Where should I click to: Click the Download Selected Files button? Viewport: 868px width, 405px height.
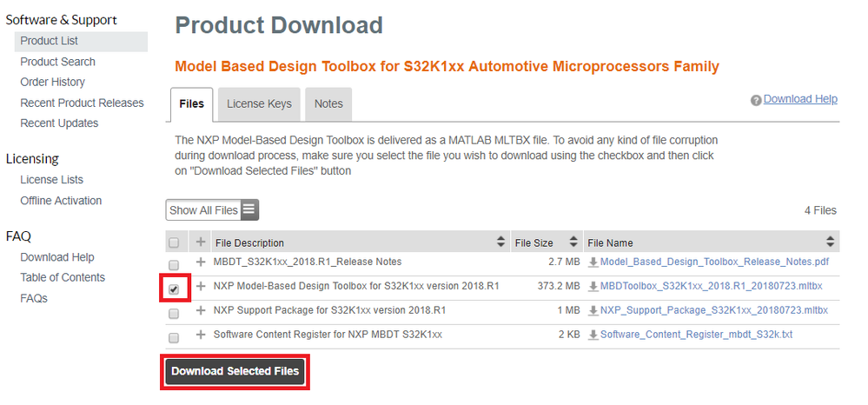click(x=235, y=371)
